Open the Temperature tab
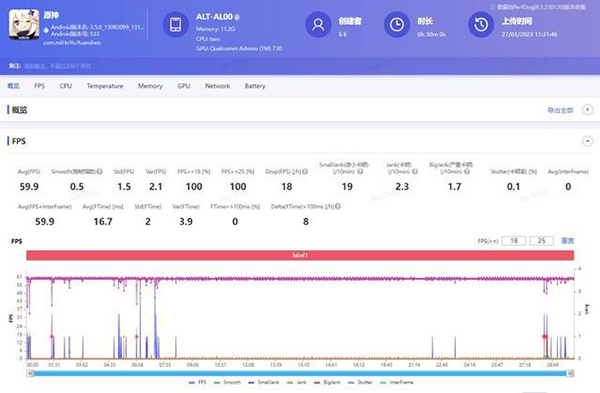This screenshot has width=600, height=393. pos(105,86)
